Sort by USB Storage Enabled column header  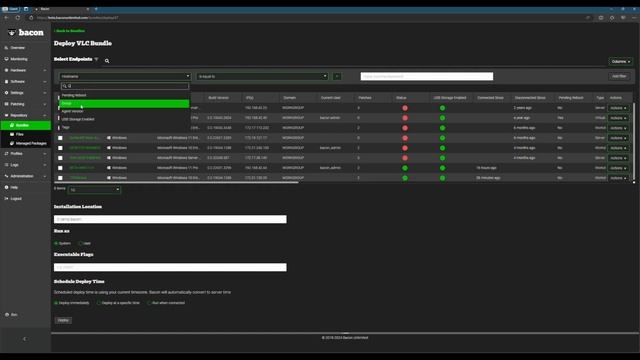(x=450, y=98)
